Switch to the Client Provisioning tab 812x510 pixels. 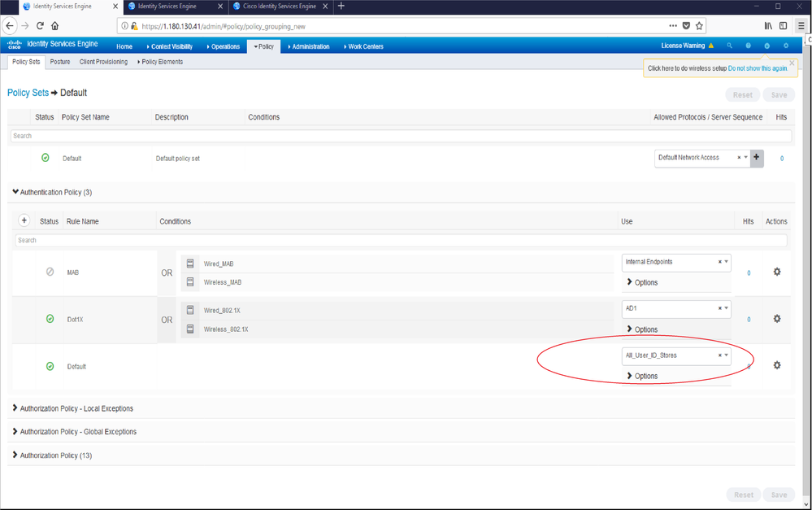click(103, 62)
